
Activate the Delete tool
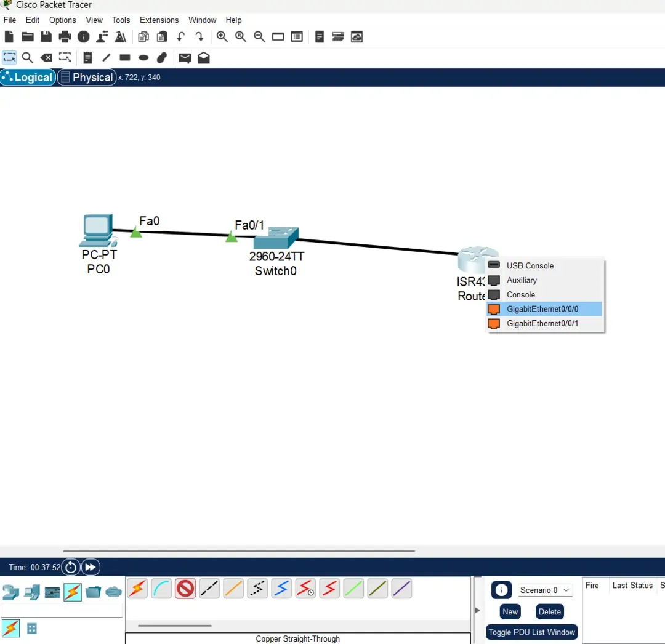[x=46, y=58]
